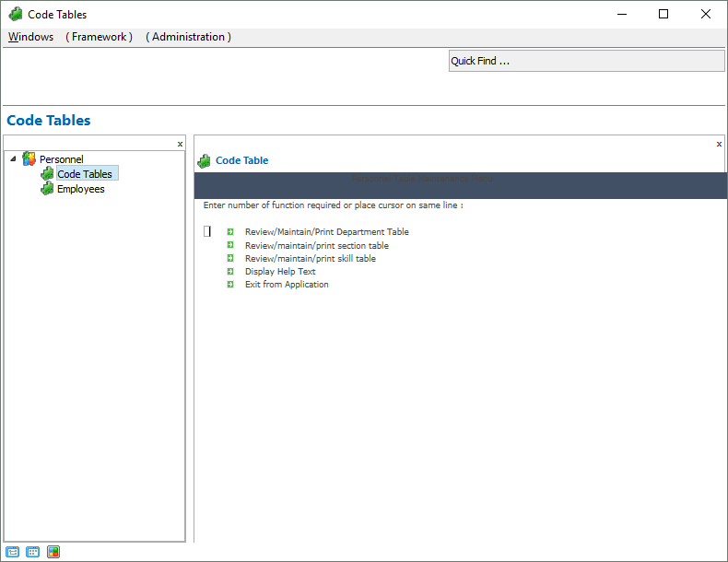Click the function number entry box
The height and width of the screenshot is (562, 728).
[207, 232]
